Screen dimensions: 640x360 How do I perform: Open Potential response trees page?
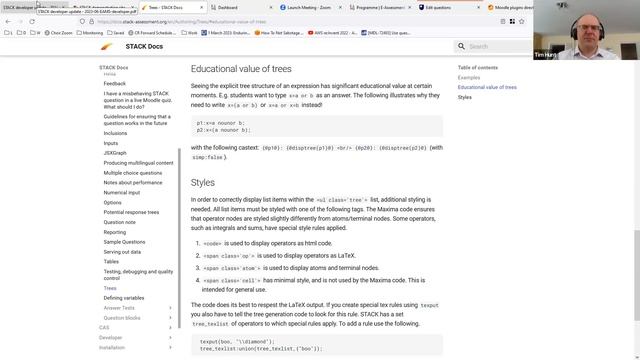(x=131, y=212)
